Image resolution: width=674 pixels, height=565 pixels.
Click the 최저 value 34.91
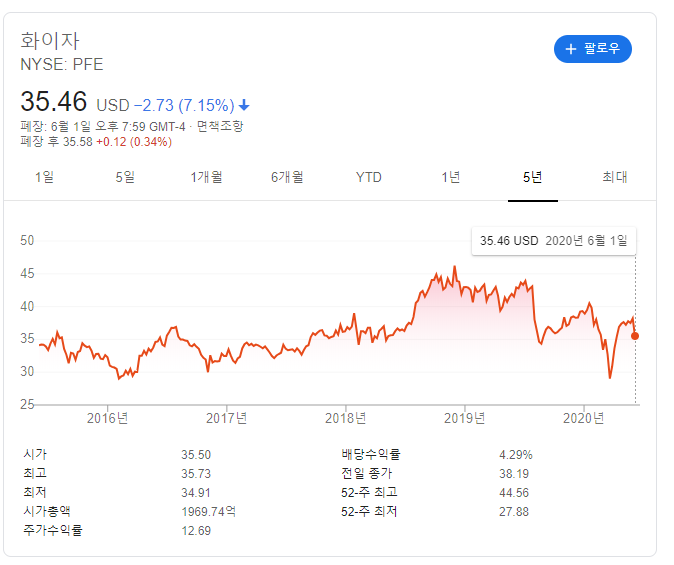coord(196,493)
